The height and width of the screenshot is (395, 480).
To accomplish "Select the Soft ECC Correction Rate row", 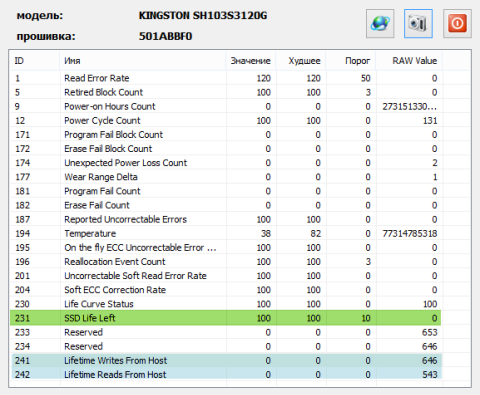I will 226,290.
